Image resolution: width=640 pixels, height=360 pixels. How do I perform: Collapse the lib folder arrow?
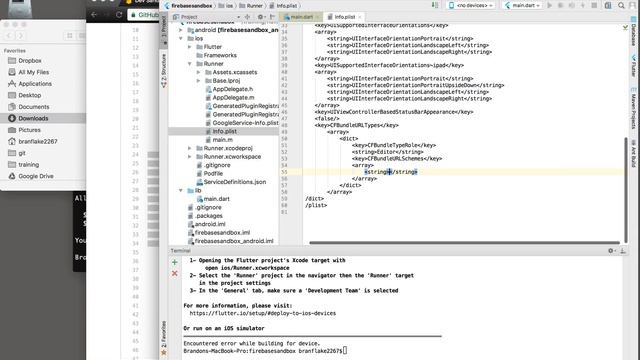click(181, 190)
